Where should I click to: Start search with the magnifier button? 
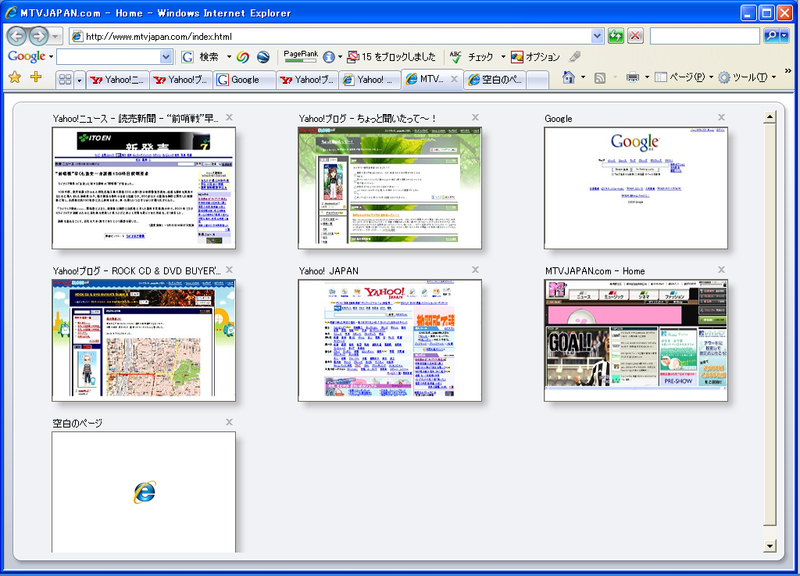[x=771, y=36]
